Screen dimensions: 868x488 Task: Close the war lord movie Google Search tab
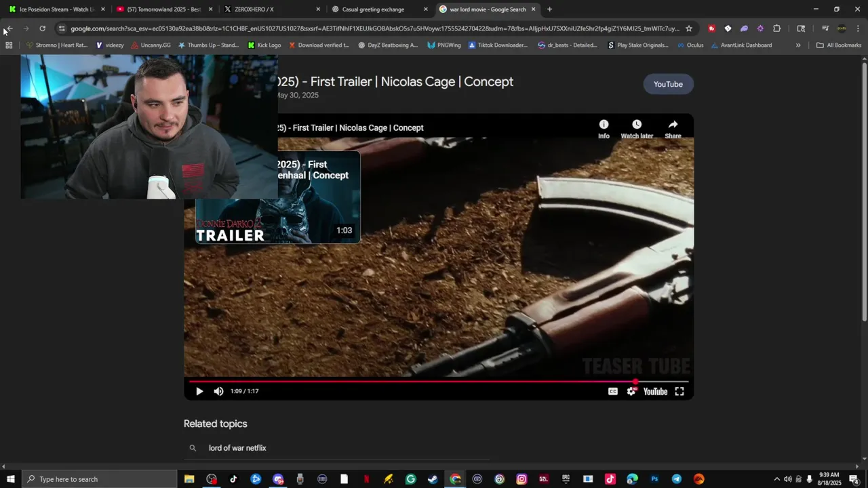pos(534,9)
